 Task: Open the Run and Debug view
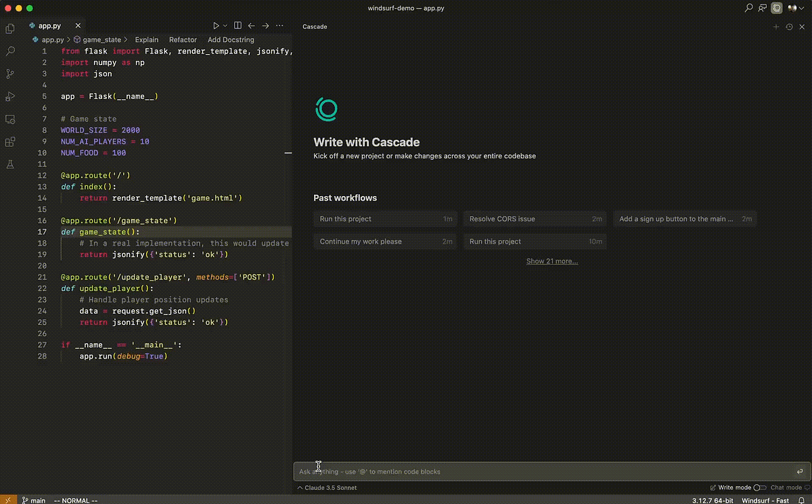click(x=10, y=97)
